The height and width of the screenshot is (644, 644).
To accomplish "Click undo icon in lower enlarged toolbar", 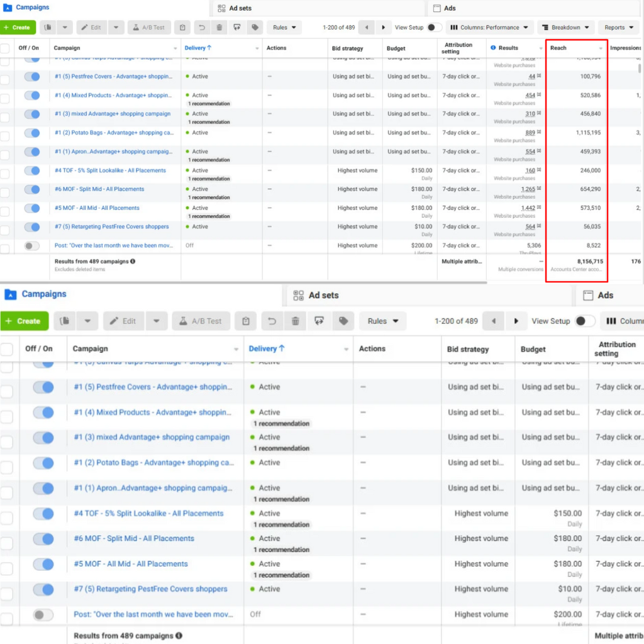I will [x=272, y=321].
